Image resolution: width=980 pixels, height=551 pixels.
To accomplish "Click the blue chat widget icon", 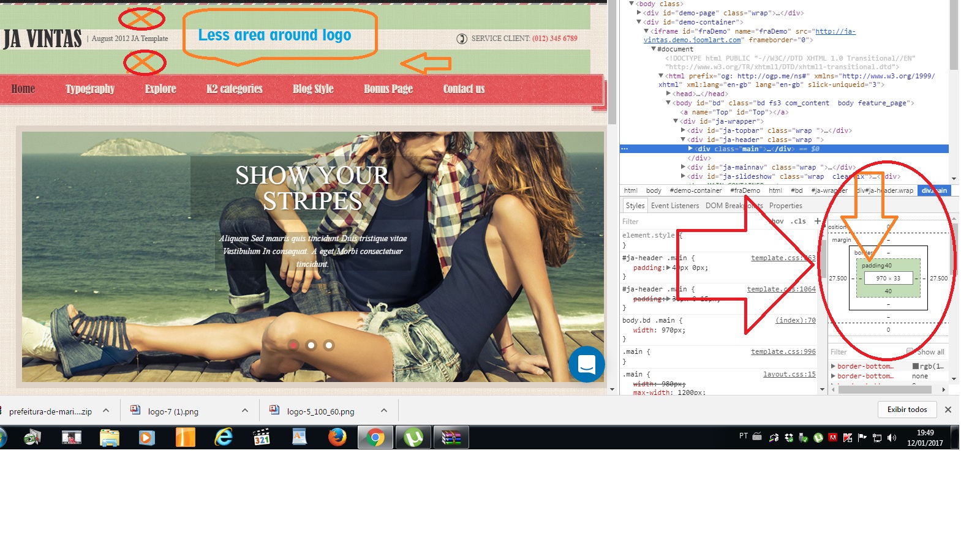I will [586, 364].
